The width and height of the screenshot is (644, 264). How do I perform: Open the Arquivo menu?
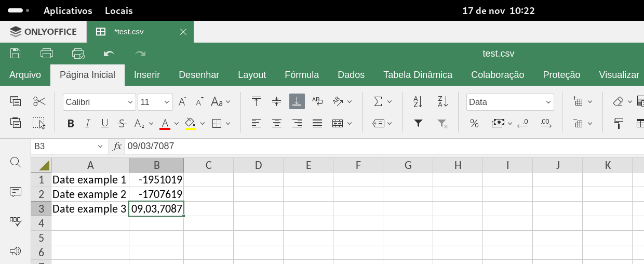click(x=25, y=75)
